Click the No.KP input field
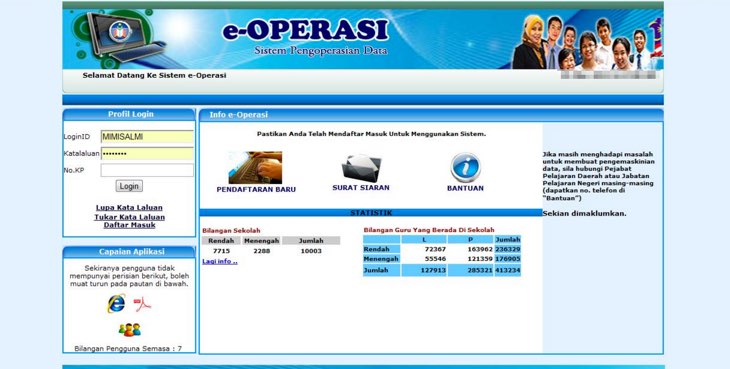Image resolution: width=730 pixels, height=369 pixels. [x=147, y=170]
